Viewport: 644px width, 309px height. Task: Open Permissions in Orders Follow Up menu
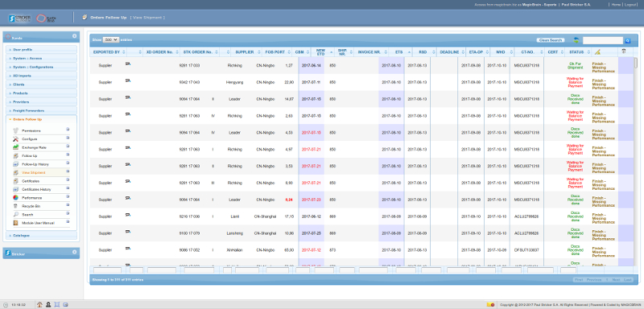pyautogui.click(x=31, y=130)
